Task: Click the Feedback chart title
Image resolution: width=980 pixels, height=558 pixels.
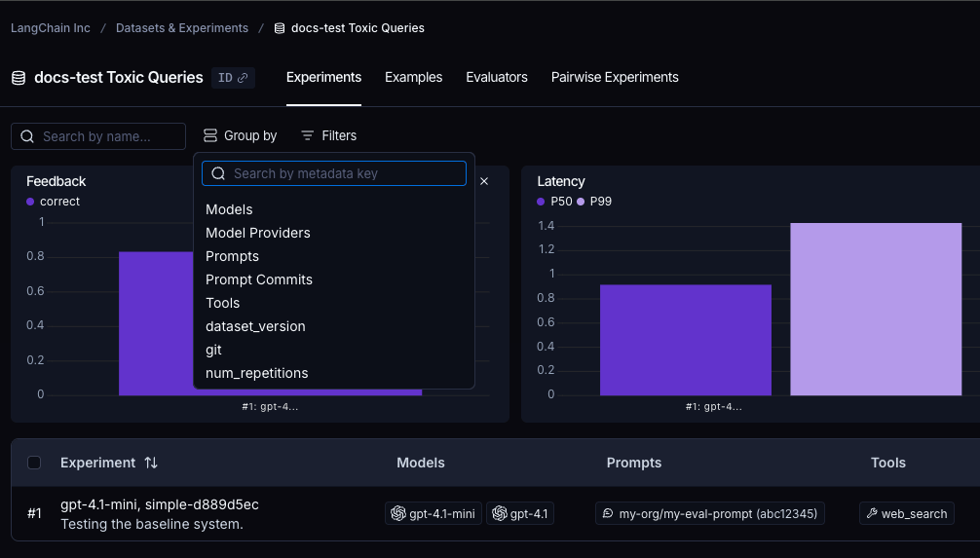Action: pos(57,181)
